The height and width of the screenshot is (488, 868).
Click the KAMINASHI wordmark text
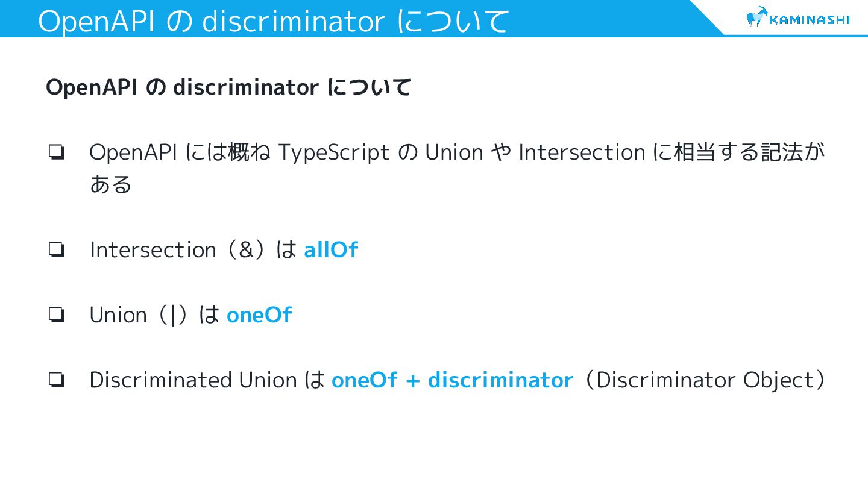point(809,19)
